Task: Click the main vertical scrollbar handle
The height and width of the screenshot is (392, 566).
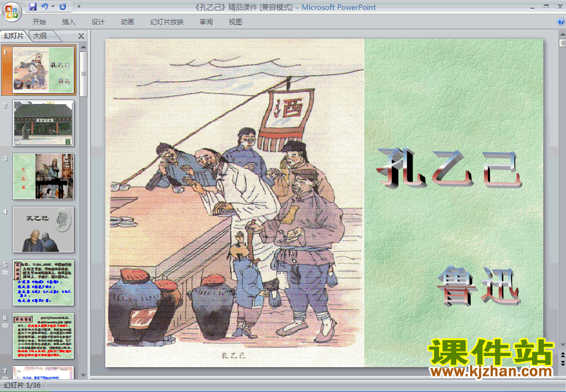Action: (x=562, y=43)
